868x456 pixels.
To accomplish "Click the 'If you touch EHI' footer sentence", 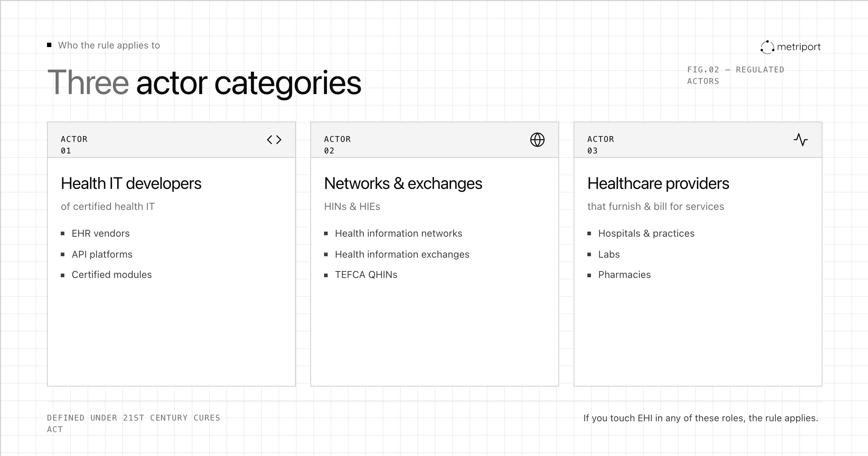I will (x=701, y=418).
